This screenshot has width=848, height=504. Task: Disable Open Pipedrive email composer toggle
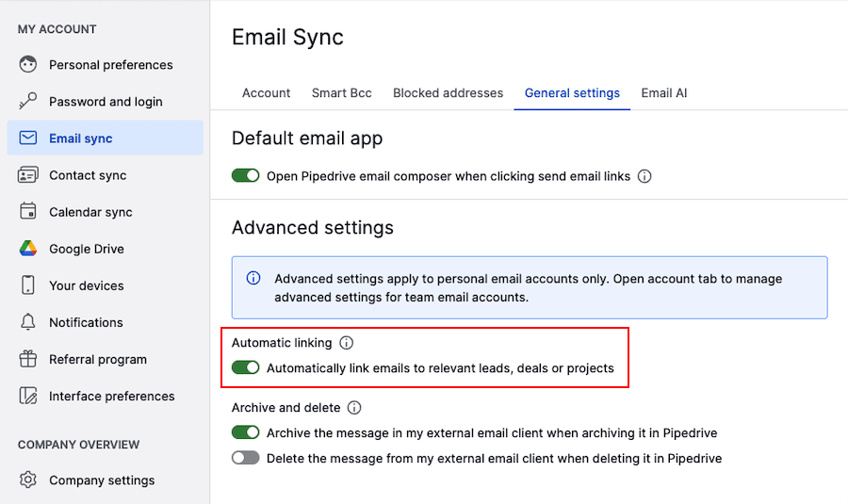coord(246,176)
